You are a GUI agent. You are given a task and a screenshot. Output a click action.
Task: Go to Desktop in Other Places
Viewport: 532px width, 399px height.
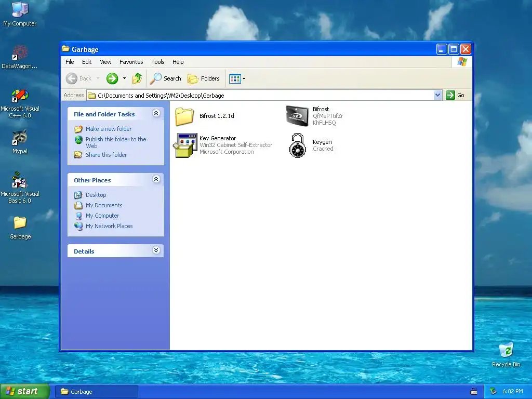[x=96, y=195]
